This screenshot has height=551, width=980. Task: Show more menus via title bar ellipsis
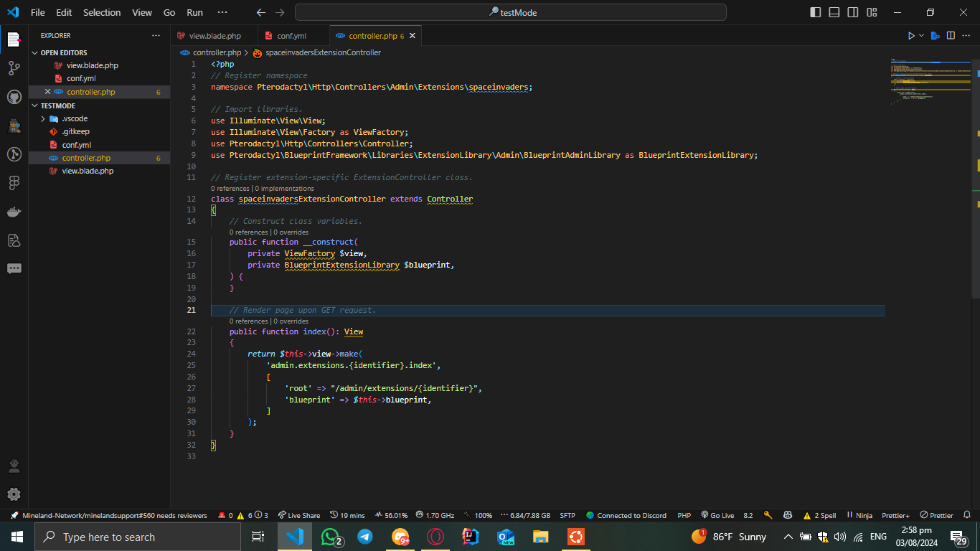222,12
